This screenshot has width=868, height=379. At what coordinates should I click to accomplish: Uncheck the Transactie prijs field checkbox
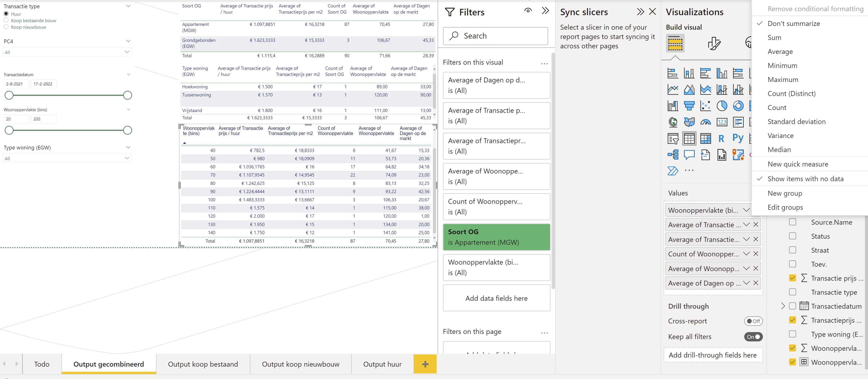(793, 278)
